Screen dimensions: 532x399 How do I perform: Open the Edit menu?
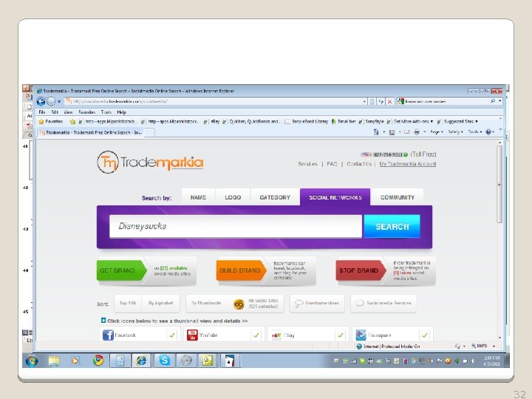click(x=54, y=112)
